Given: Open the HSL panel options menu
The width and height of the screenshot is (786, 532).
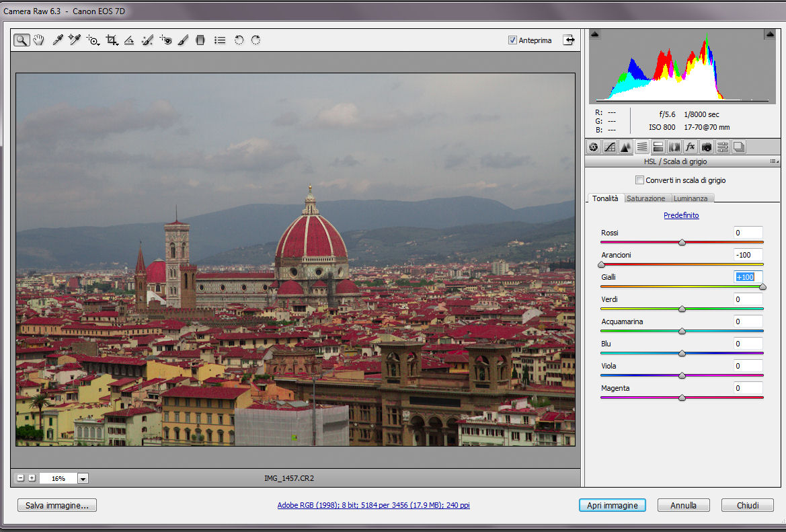Looking at the screenshot, I should (773, 162).
